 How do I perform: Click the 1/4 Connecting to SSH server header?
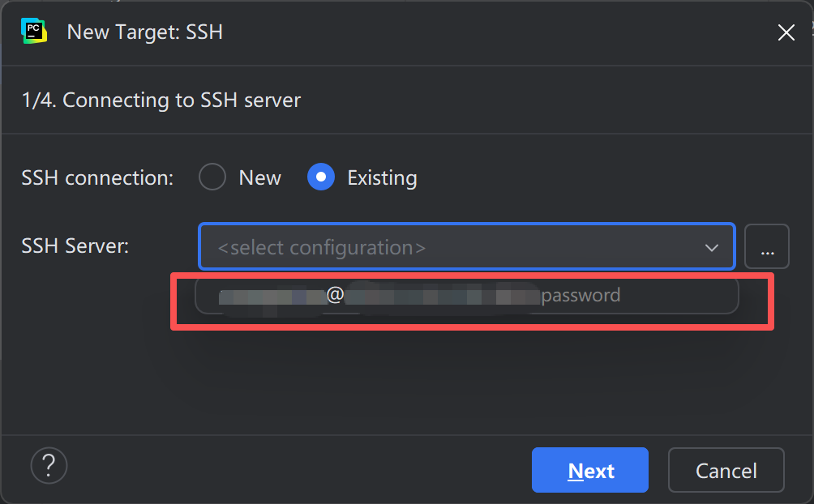coord(161,100)
